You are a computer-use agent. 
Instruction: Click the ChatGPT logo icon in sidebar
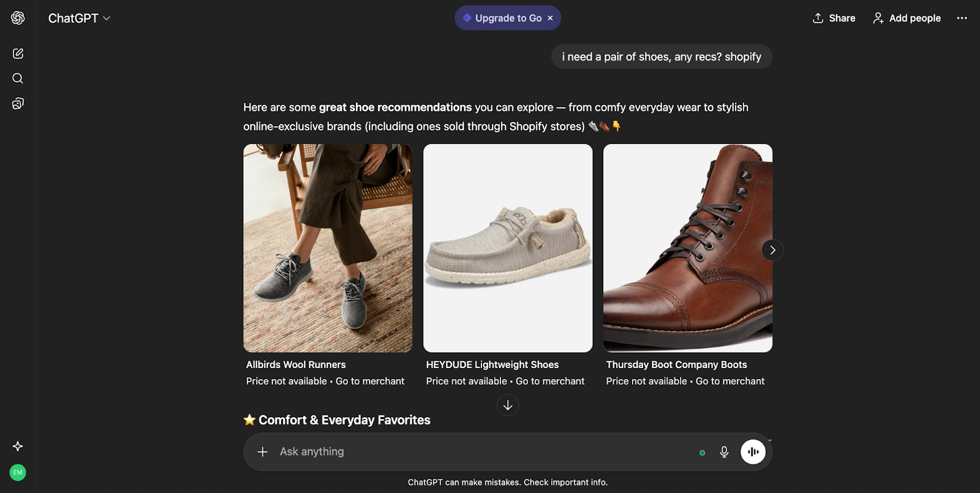[18, 18]
